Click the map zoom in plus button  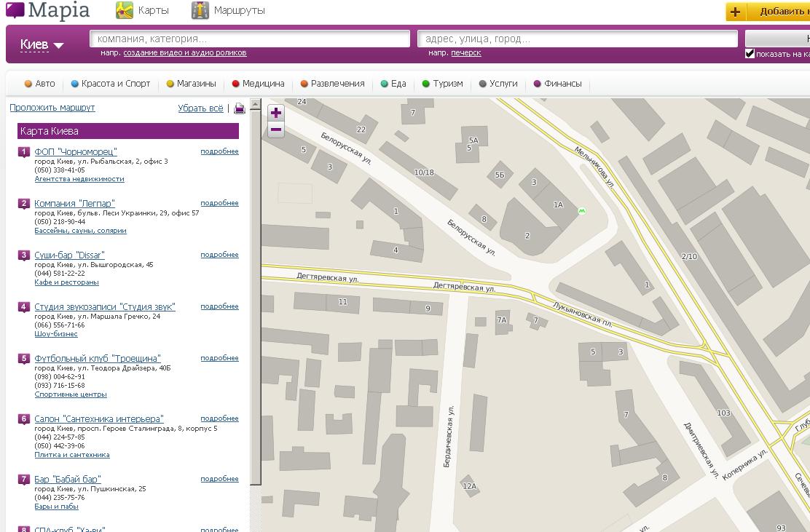276,113
